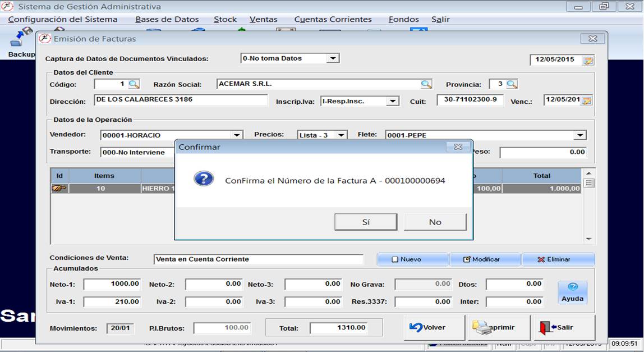This screenshot has width=644, height=352.
Task: Open the Venc. date calendar picker
Action: [x=587, y=100]
